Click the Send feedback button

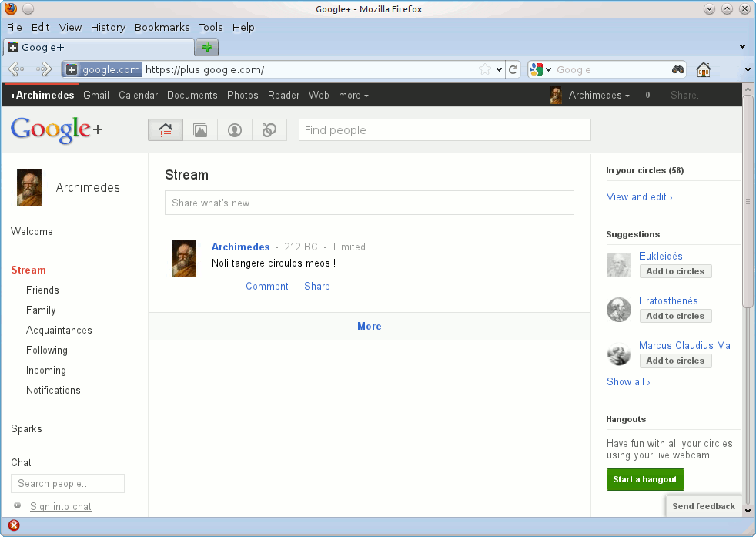point(704,506)
